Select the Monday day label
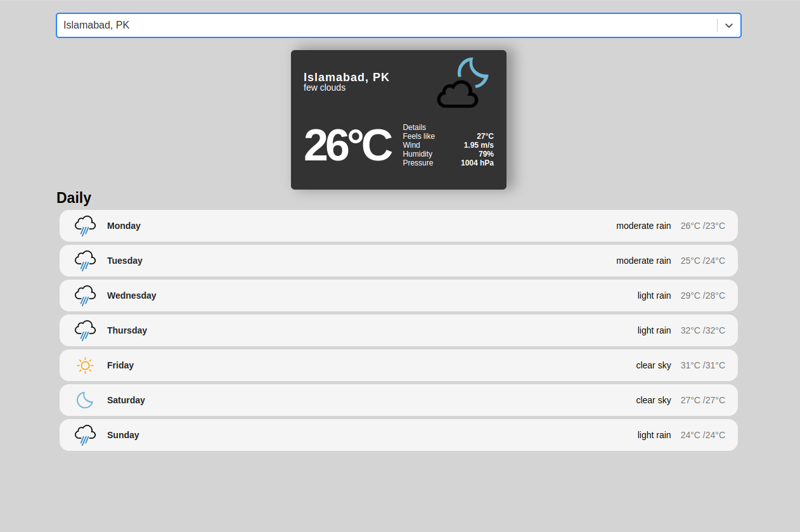This screenshot has width=800, height=532. tap(124, 226)
